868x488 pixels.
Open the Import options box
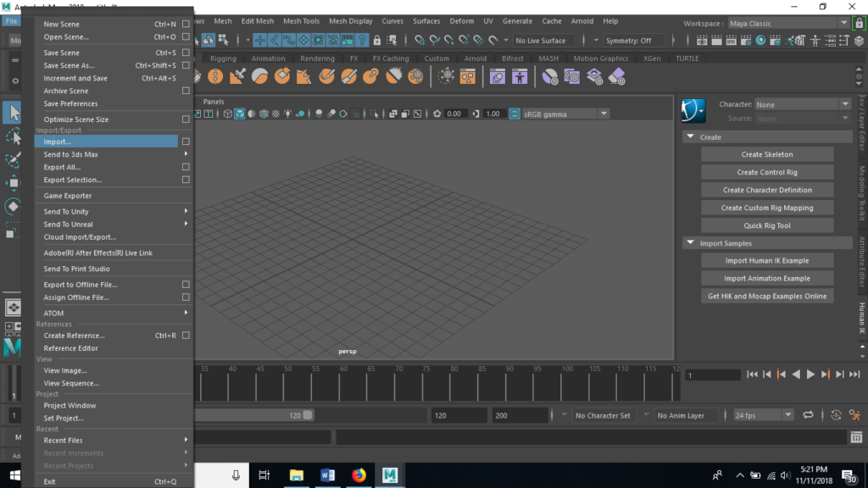tap(186, 141)
